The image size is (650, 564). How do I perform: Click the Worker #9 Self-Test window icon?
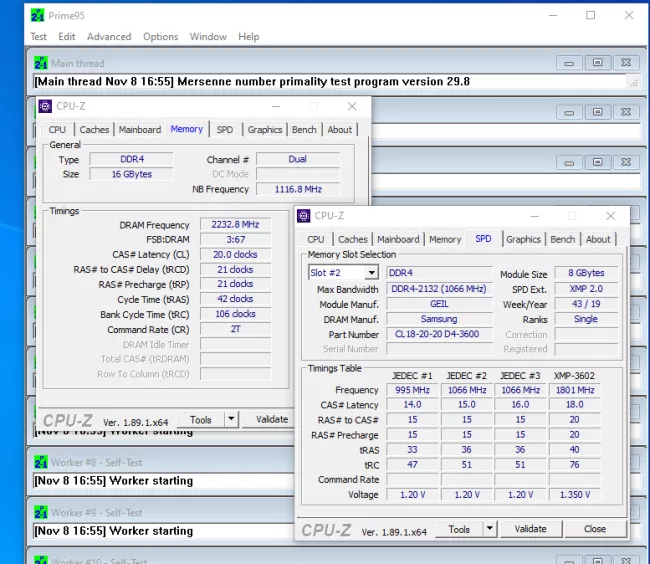(x=41, y=512)
